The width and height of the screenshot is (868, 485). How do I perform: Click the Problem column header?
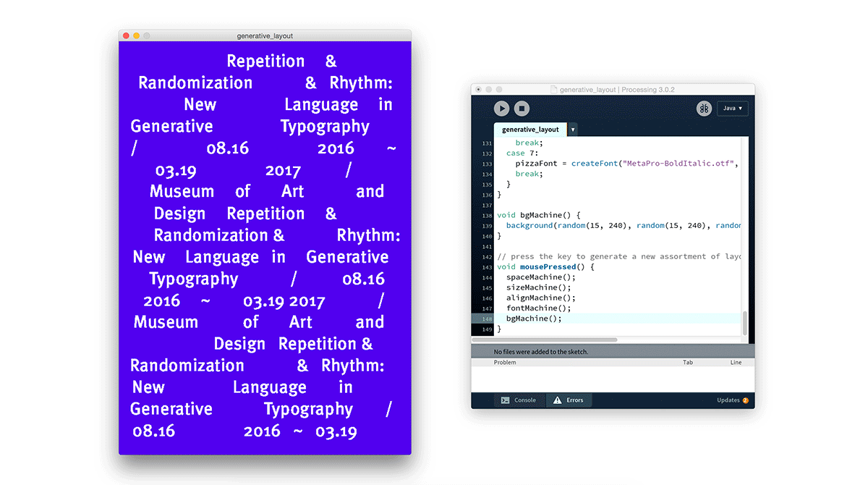pos(505,362)
